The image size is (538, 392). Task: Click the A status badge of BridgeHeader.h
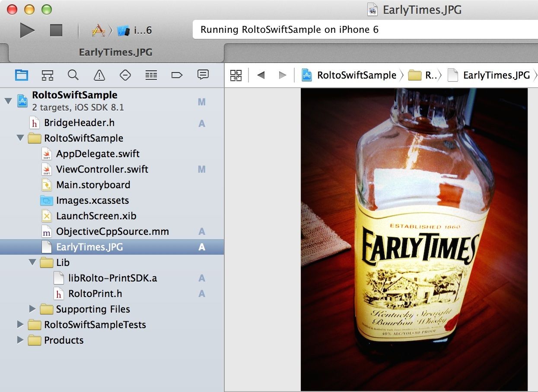[202, 124]
